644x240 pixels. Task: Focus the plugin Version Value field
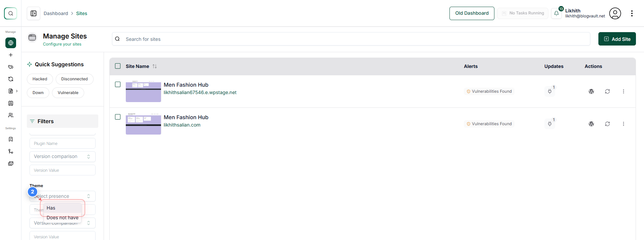(62, 170)
